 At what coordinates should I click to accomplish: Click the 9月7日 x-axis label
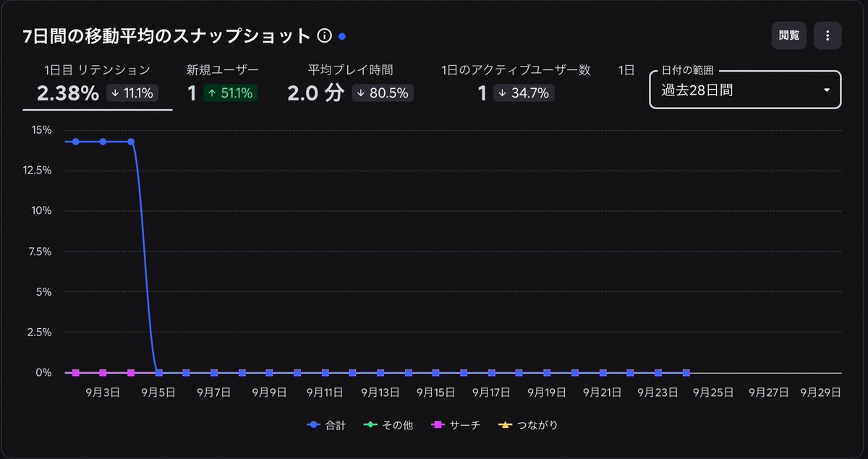[x=213, y=392]
